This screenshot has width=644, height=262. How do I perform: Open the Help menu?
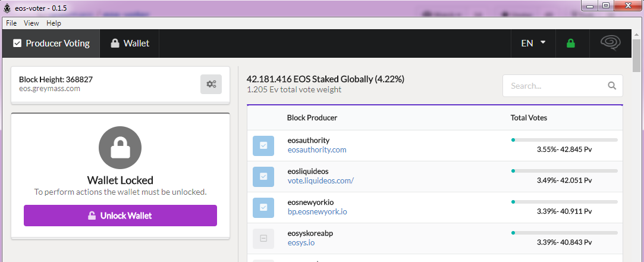[54, 23]
